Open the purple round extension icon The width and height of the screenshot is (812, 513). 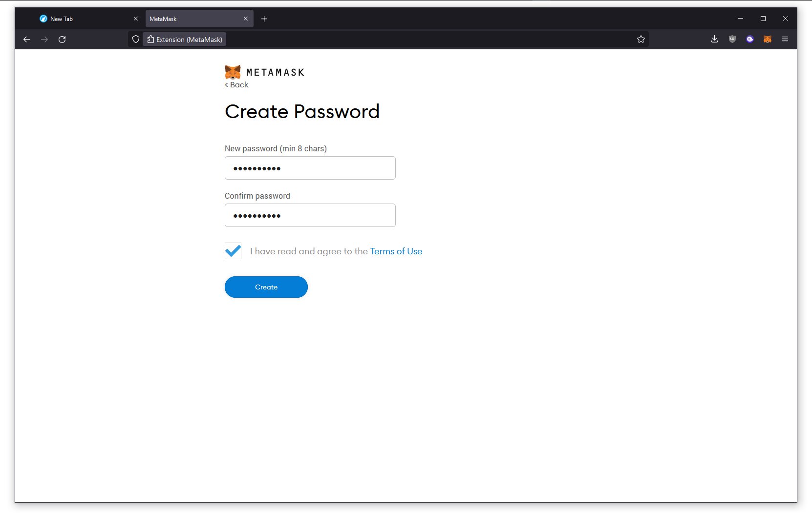[750, 39]
